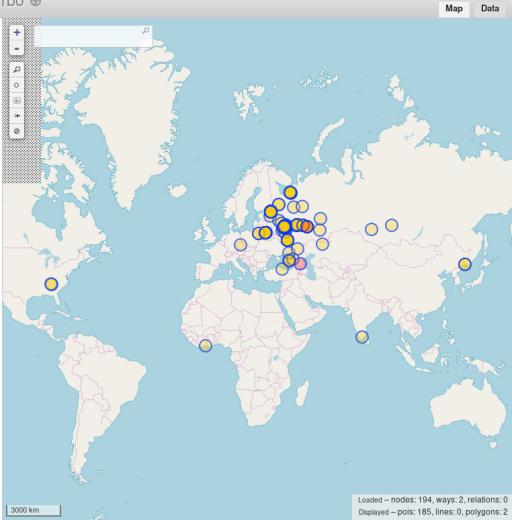Select the manual bounding box tool icon
This screenshot has width=512, height=520.
[x=17, y=100]
